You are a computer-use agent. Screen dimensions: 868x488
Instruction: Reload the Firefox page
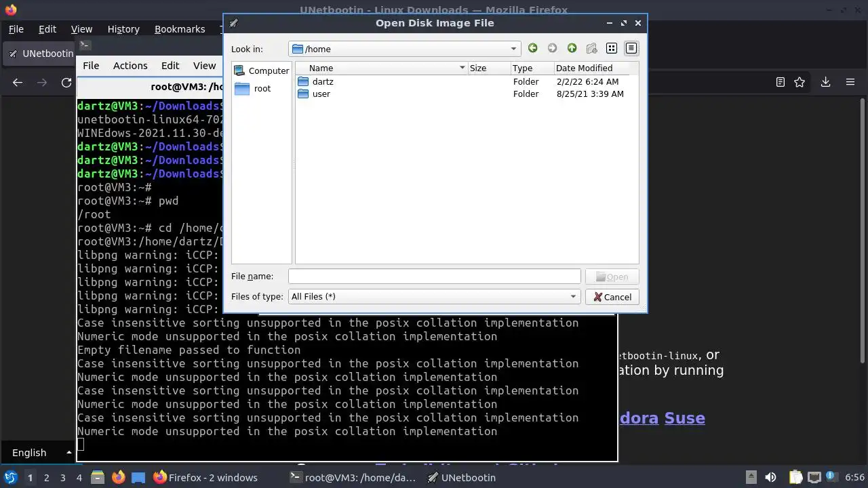click(x=66, y=82)
